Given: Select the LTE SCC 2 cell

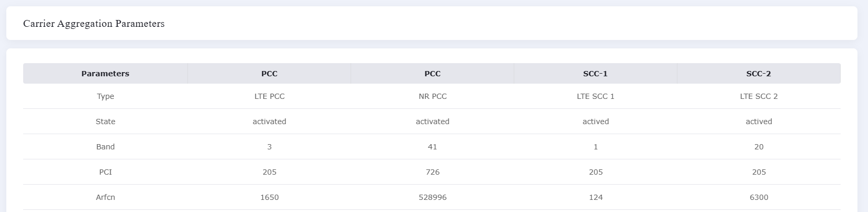Looking at the screenshot, I should pos(759,96).
